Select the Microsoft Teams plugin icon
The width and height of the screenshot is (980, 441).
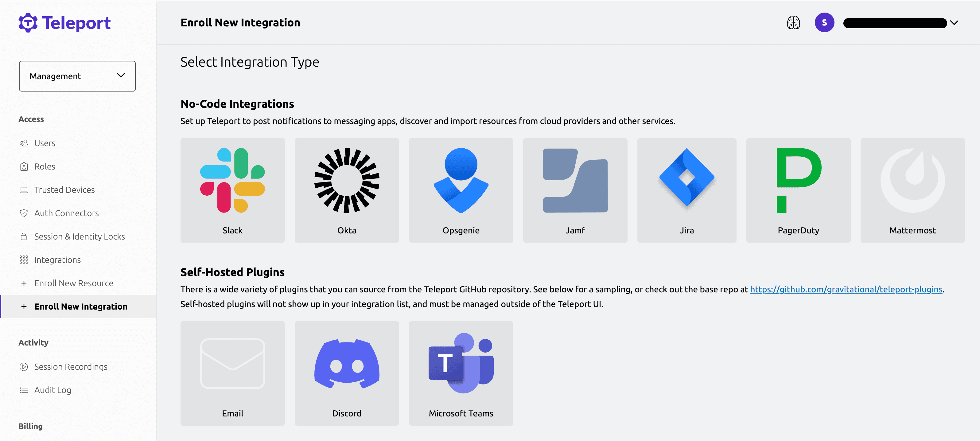coord(461,363)
